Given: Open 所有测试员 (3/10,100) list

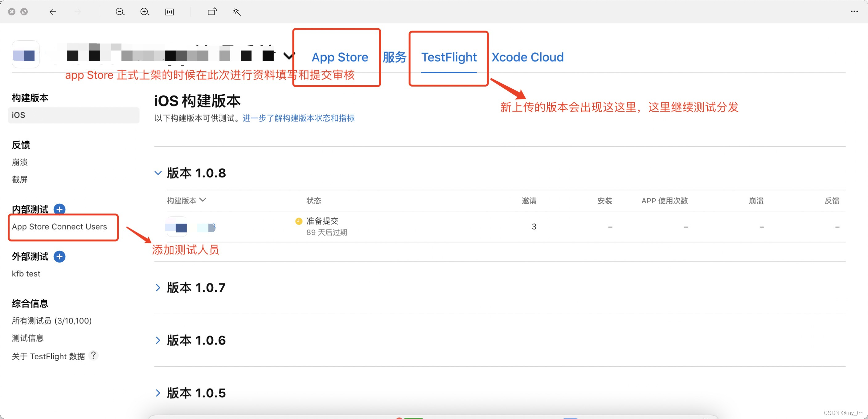Looking at the screenshot, I should (51, 321).
